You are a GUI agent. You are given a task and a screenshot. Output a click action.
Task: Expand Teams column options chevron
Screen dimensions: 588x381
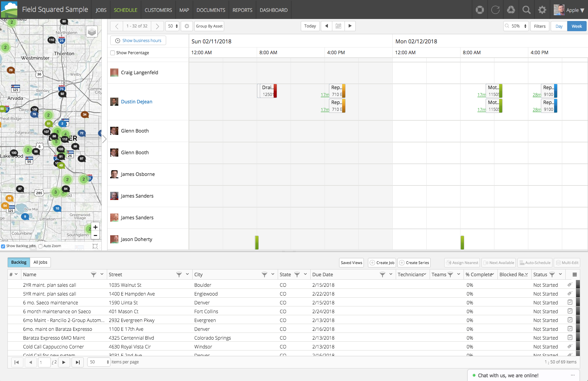coord(458,274)
